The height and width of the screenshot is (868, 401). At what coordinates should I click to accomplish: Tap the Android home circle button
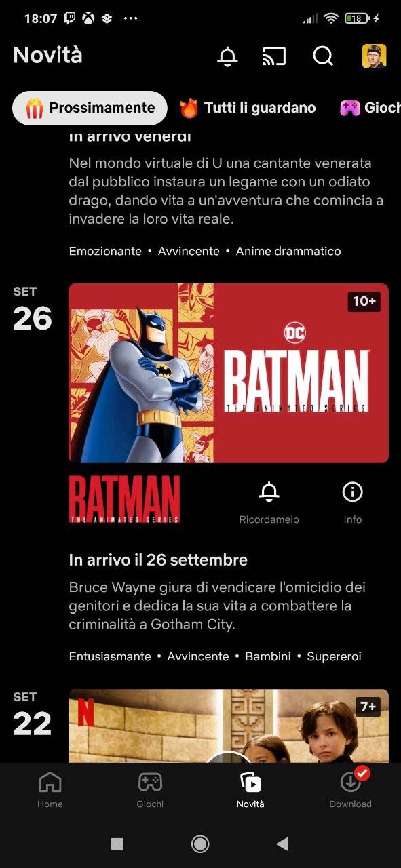[x=200, y=844]
